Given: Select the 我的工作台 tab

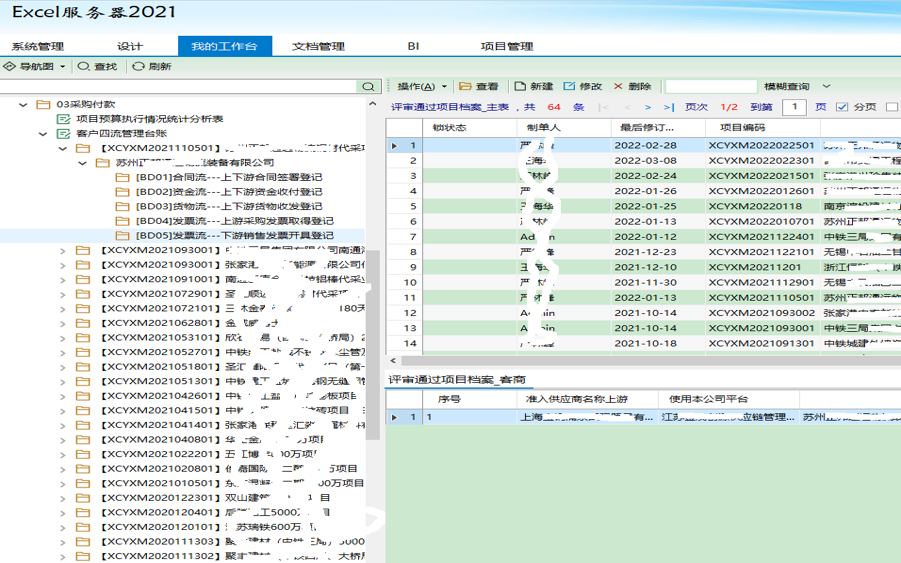Looking at the screenshot, I should click(225, 47).
